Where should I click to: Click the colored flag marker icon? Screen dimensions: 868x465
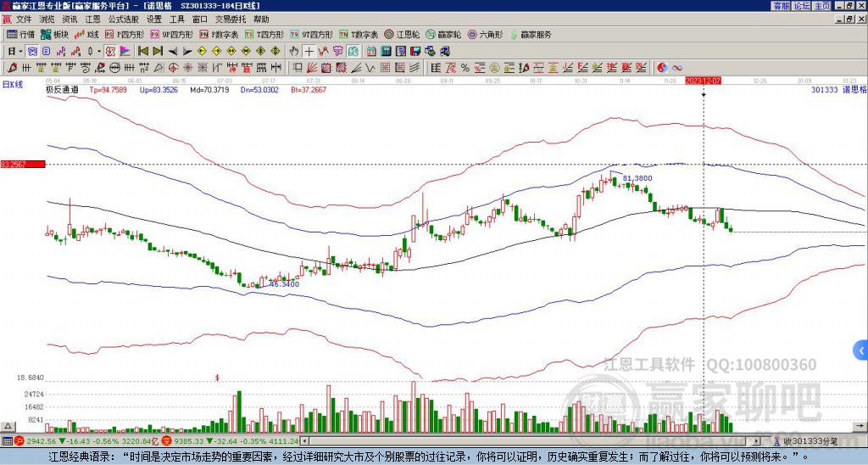pyautogui.click(x=125, y=52)
